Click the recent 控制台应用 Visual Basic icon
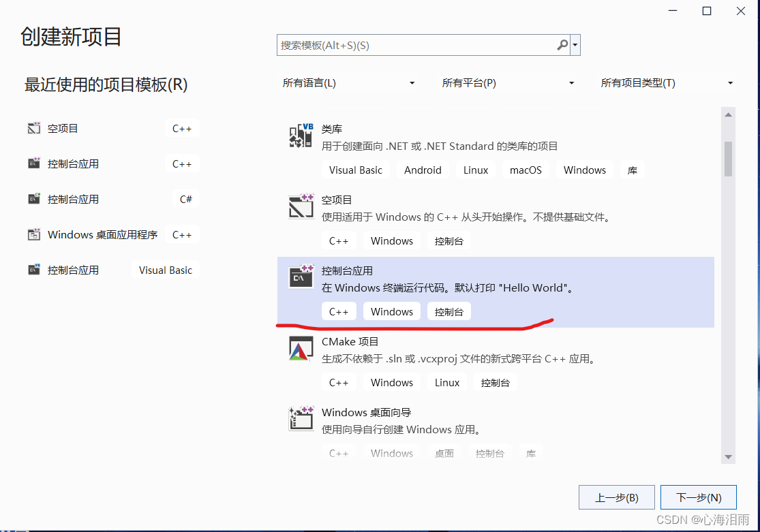Viewport: 760px width, 532px height. [x=34, y=270]
